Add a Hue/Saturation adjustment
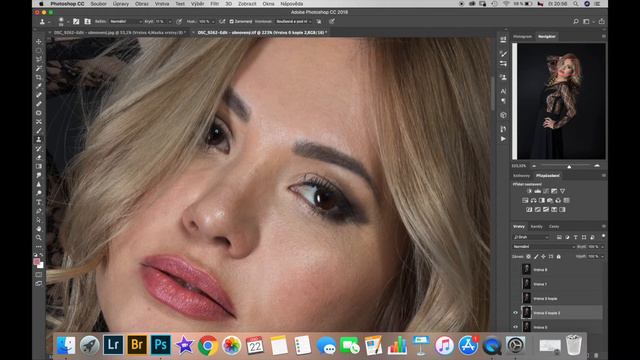 click(x=525, y=200)
